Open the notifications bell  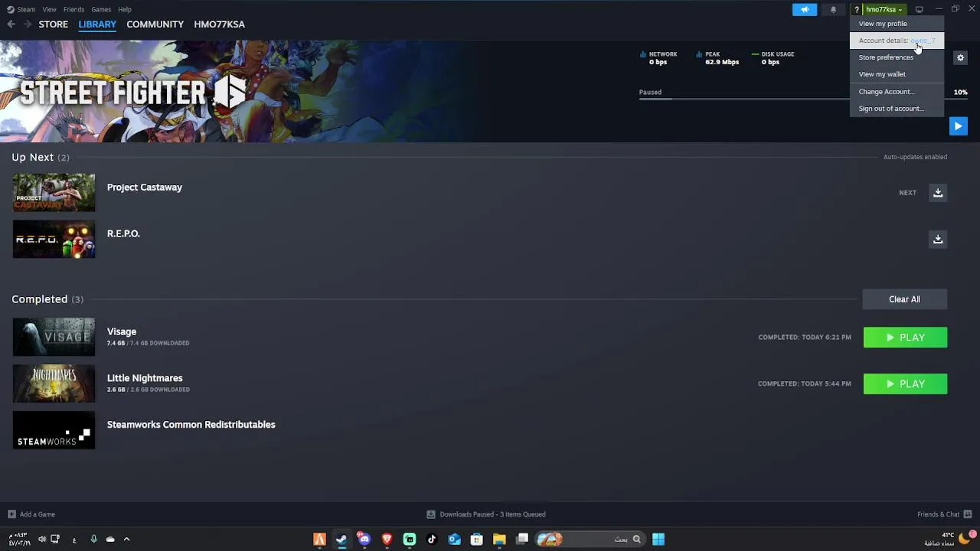pos(833,9)
